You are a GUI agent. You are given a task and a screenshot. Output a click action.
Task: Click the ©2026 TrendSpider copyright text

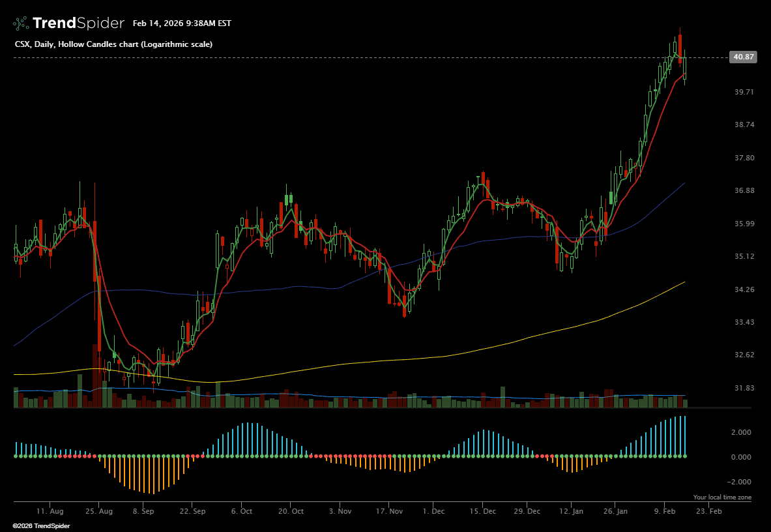[41, 525]
